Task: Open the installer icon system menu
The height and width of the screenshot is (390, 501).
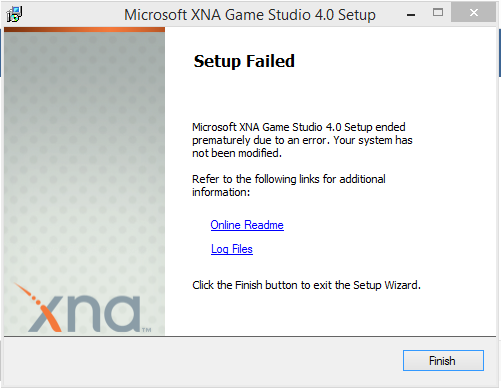Action: (x=14, y=14)
